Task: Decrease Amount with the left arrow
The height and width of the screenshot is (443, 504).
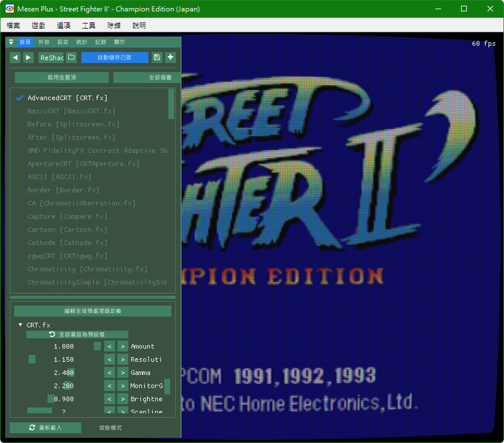Action: coord(109,346)
